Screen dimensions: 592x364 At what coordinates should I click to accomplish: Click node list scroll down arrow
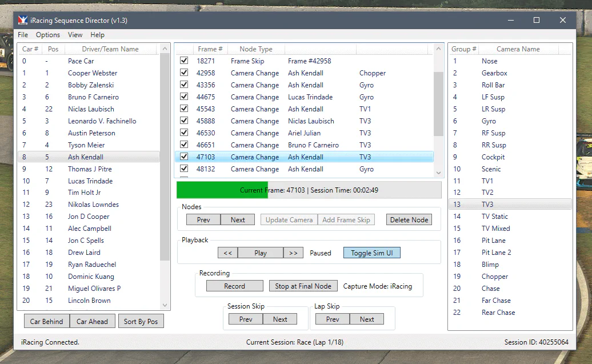[x=438, y=173]
